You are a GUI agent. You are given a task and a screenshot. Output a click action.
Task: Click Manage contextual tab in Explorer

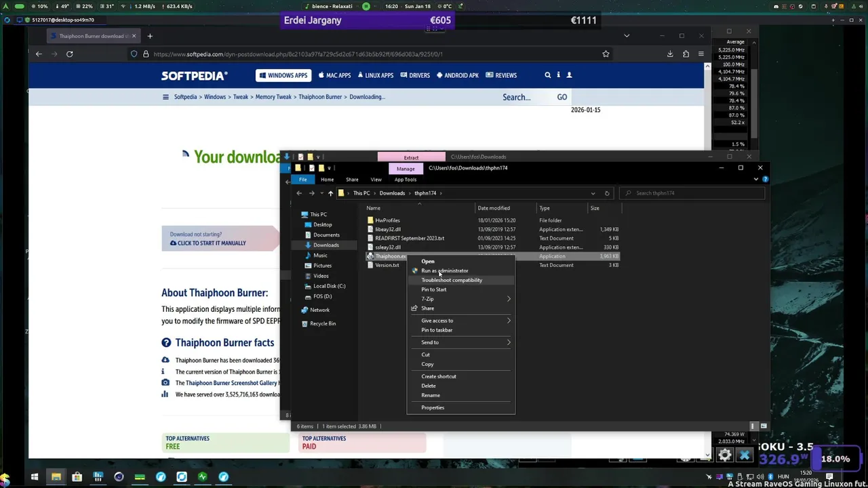[406, 168]
